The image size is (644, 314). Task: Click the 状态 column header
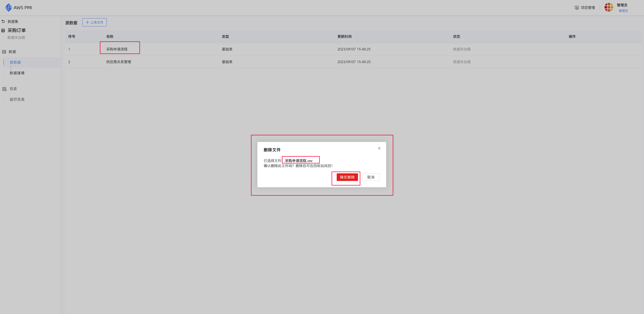pos(457,36)
